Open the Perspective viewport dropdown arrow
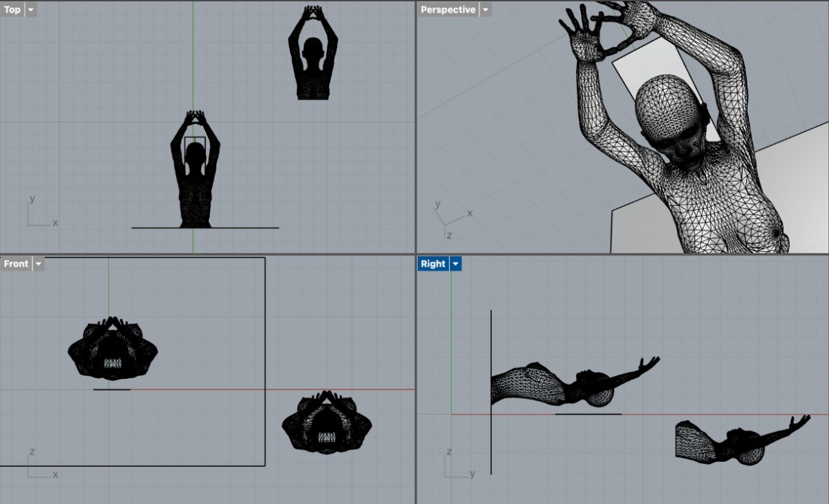The height and width of the screenshot is (504, 829). [485, 10]
